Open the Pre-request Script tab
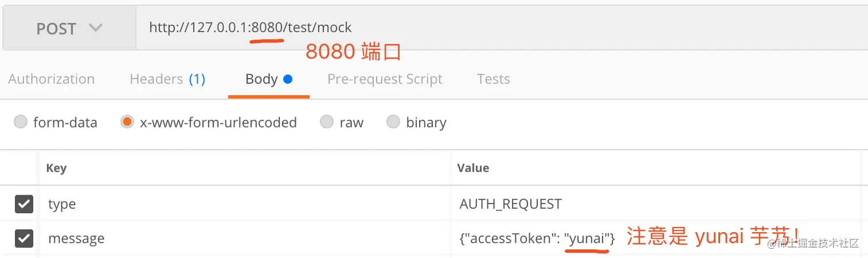The height and width of the screenshot is (258, 868). click(x=385, y=79)
